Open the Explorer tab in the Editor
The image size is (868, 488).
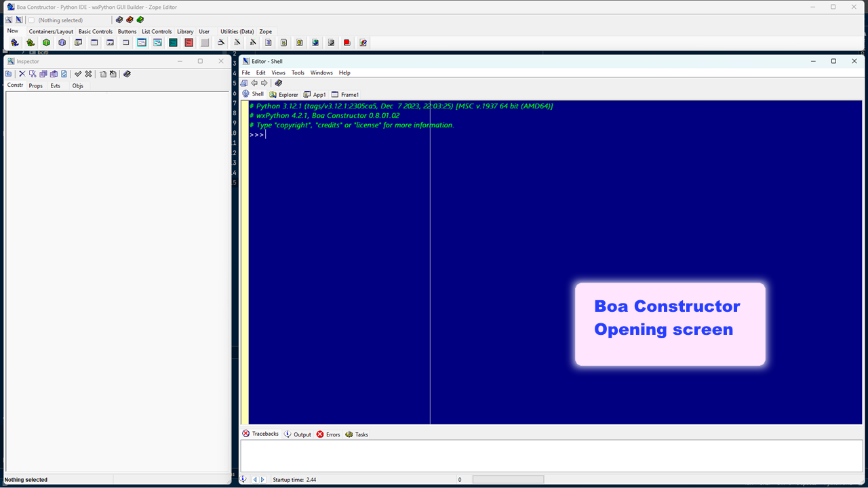click(x=283, y=95)
